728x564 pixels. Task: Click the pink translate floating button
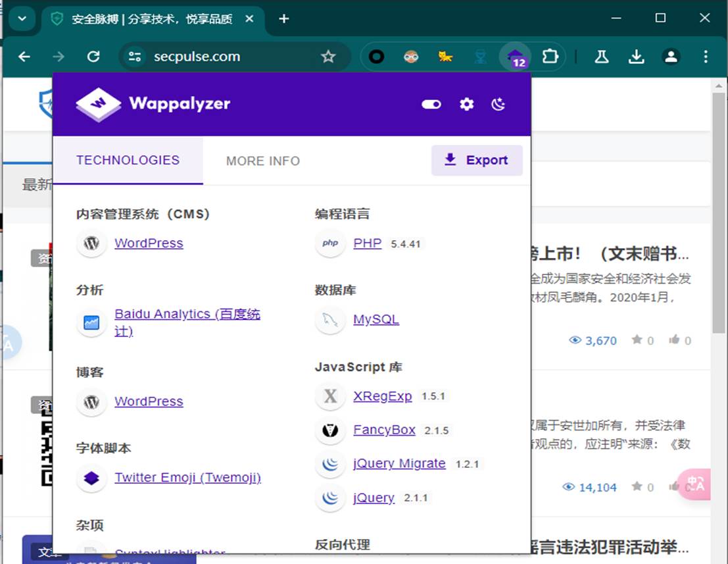(695, 484)
